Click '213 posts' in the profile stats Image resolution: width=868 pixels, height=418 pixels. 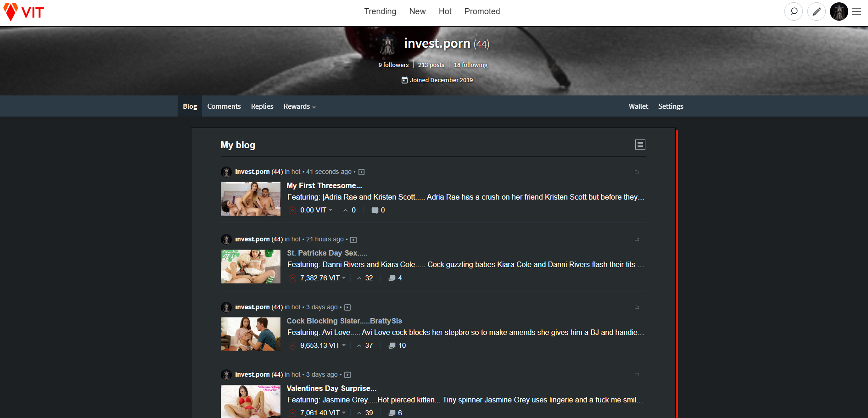click(431, 65)
